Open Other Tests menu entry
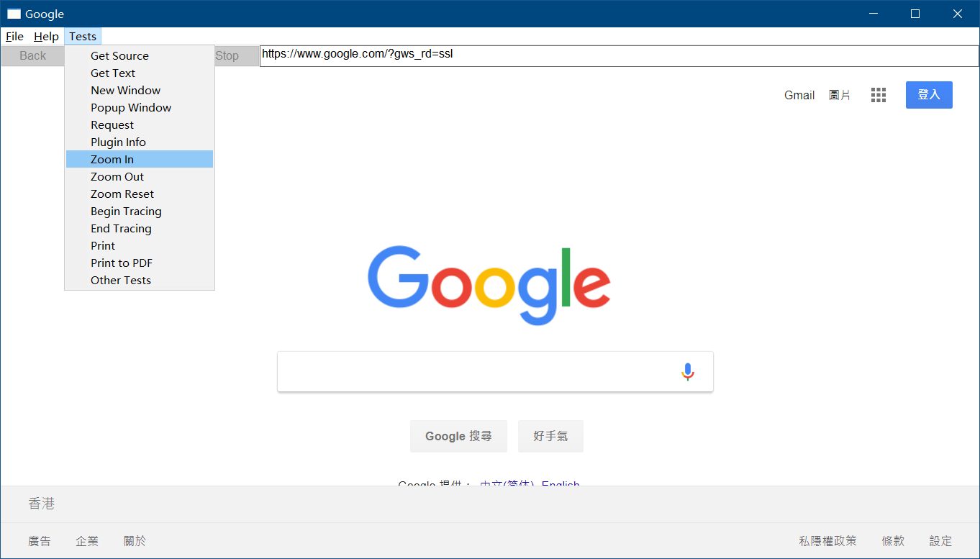 point(140,281)
